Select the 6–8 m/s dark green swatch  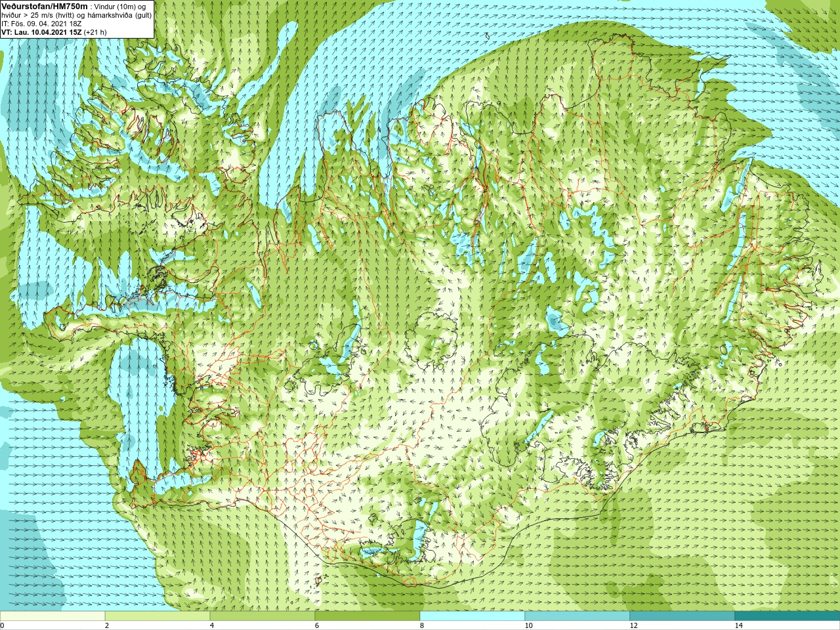367,616
